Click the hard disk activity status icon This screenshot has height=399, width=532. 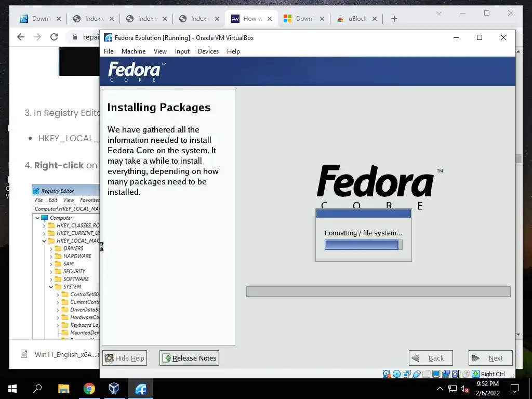(387, 374)
